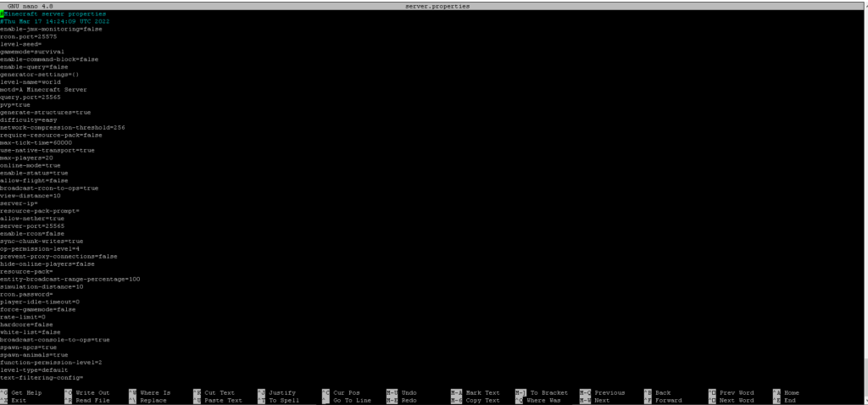Click the use-native-transport=true line
Image resolution: width=868 pixels, height=405 pixels.
(x=47, y=151)
